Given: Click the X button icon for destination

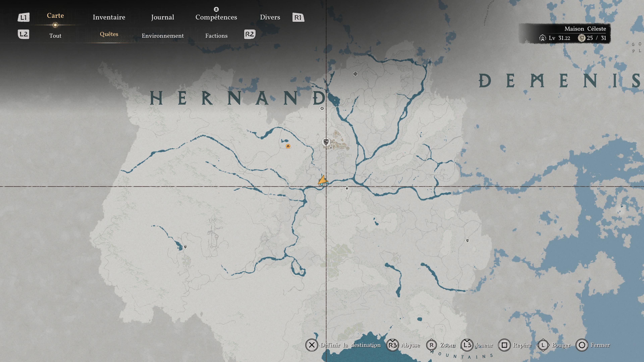Looking at the screenshot, I should tap(311, 345).
